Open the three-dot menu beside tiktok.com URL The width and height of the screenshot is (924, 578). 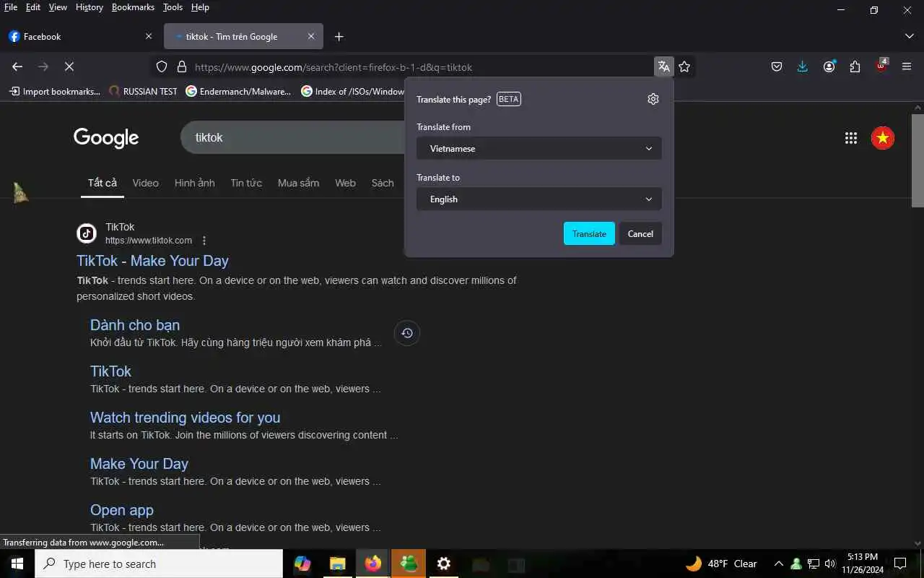point(204,241)
